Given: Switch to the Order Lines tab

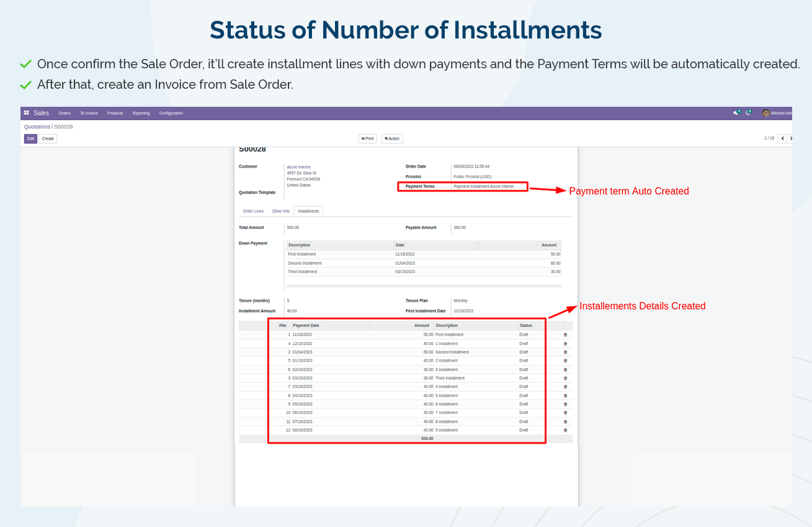Looking at the screenshot, I should [253, 211].
